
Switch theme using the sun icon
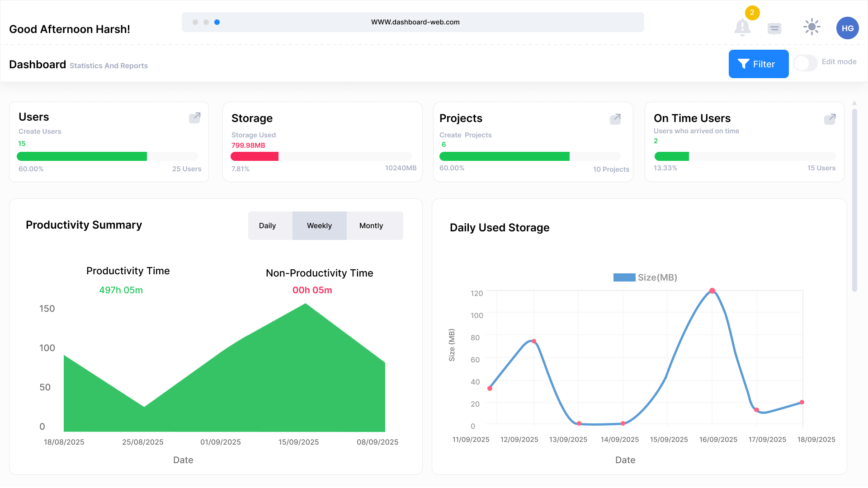point(811,27)
